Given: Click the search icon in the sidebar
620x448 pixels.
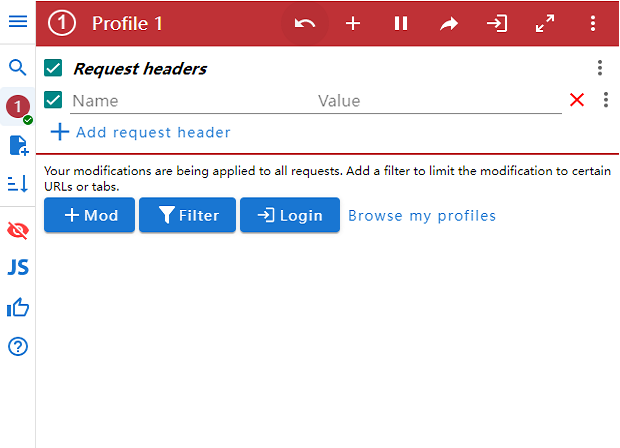Looking at the screenshot, I should click(x=17, y=68).
